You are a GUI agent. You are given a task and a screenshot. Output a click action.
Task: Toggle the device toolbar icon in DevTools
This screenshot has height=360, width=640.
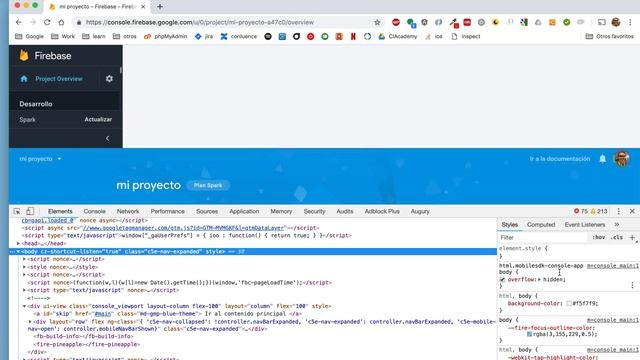pyautogui.click(x=30, y=211)
